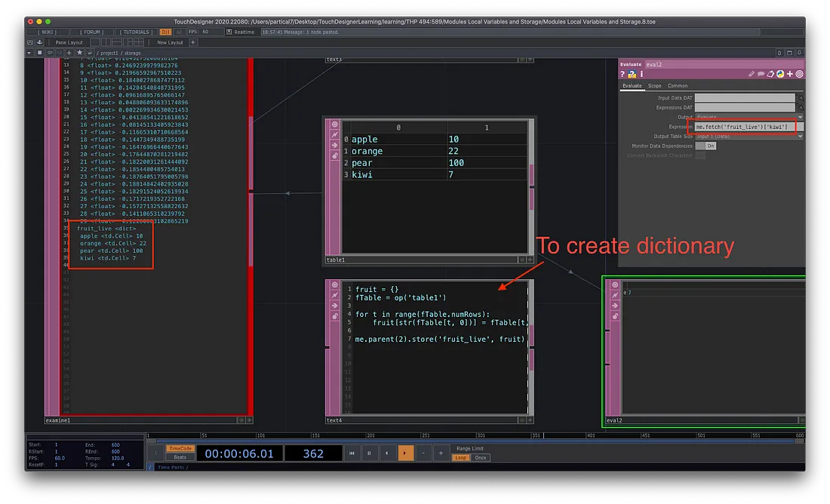Open the TUTORIALS link button
The image size is (830, 504).
point(136,32)
